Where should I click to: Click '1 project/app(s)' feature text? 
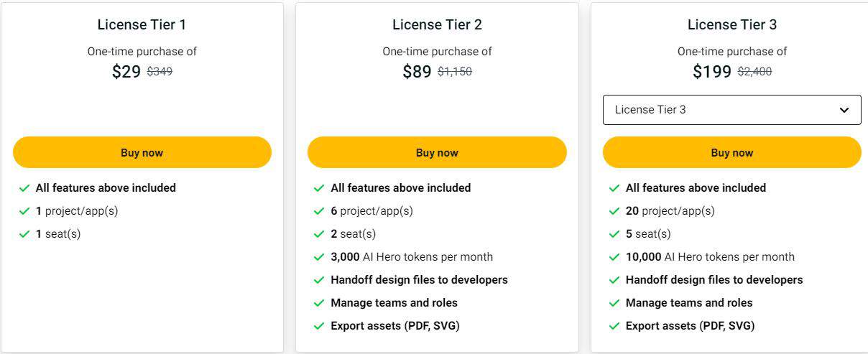(77, 211)
